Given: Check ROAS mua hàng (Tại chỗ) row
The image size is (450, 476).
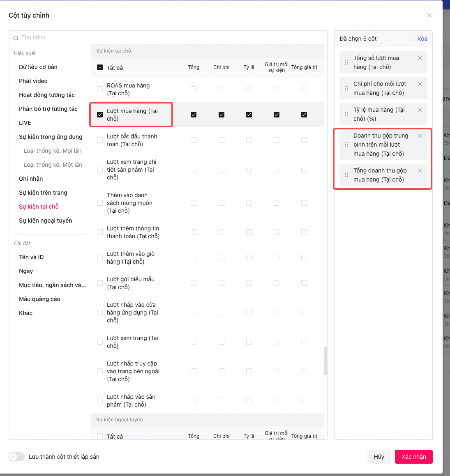Looking at the screenshot, I should pyautogui.click(x=100, y=89).
